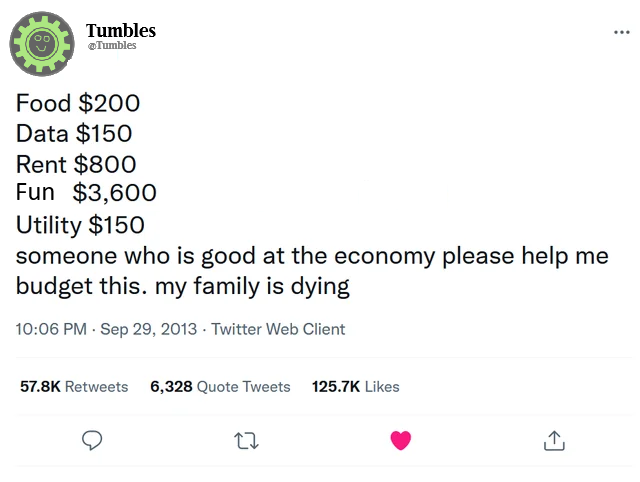The image size is (640, 482).
Task: Click the "Rent $800" tweet line
Action: [x=76, y=163]
